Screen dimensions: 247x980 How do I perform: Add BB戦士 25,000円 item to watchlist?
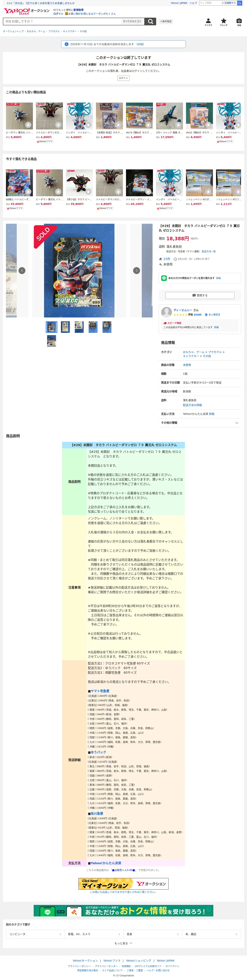coord(28,192)
